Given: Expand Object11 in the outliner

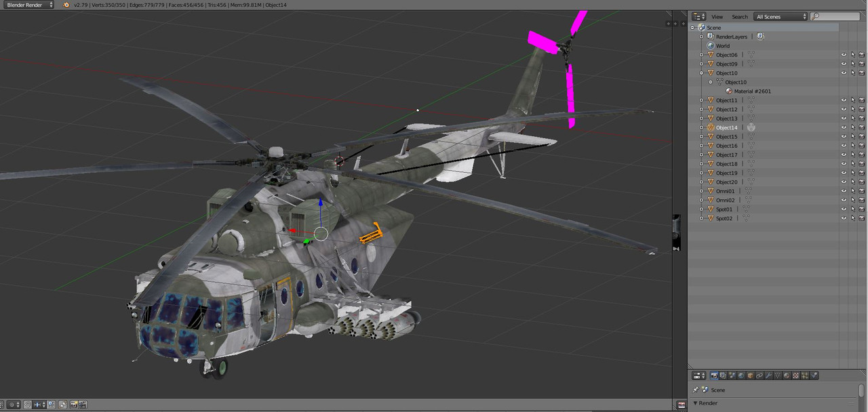Looking at the screenshot, I should click(702, 100).
